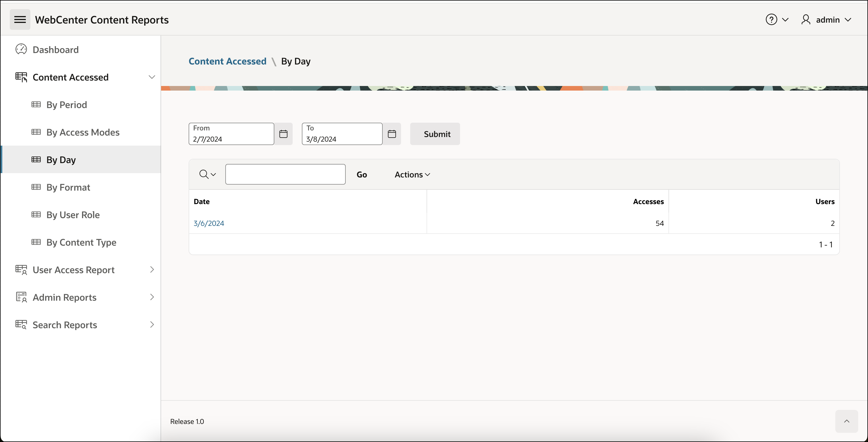Click the By Format grid icon
Viewport: 868px width, 442px height.
pyautogui.click(x=36, y=187)
